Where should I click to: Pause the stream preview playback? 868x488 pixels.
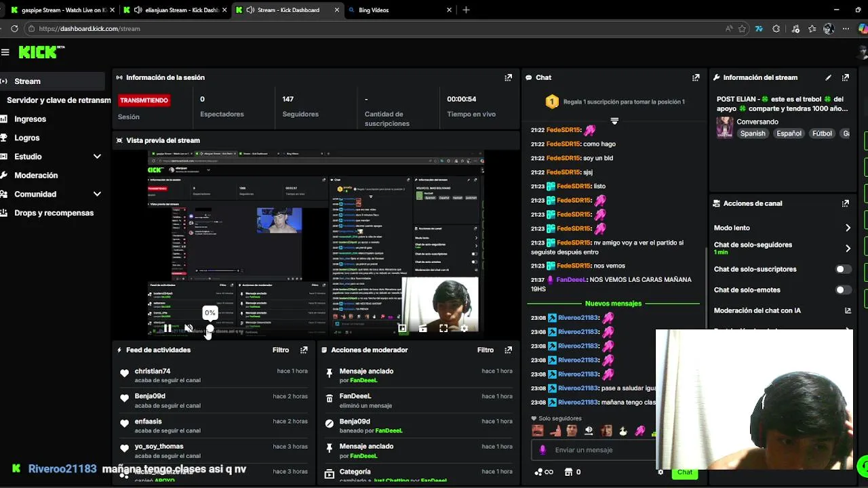coord(167,329)
